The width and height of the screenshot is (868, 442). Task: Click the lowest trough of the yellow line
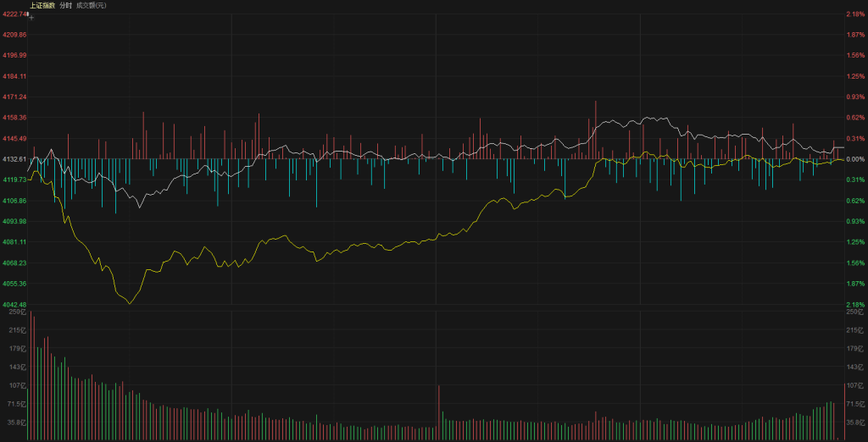(129, 302)
